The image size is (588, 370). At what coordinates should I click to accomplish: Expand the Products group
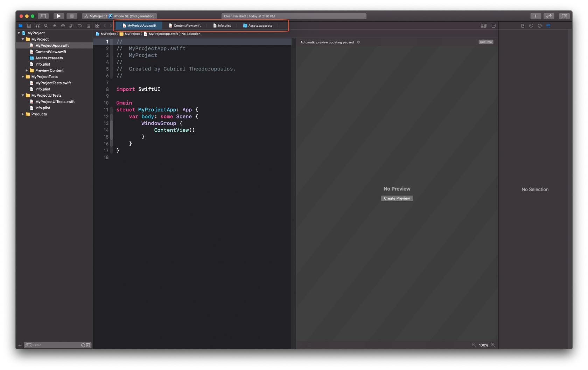point(22,114)
